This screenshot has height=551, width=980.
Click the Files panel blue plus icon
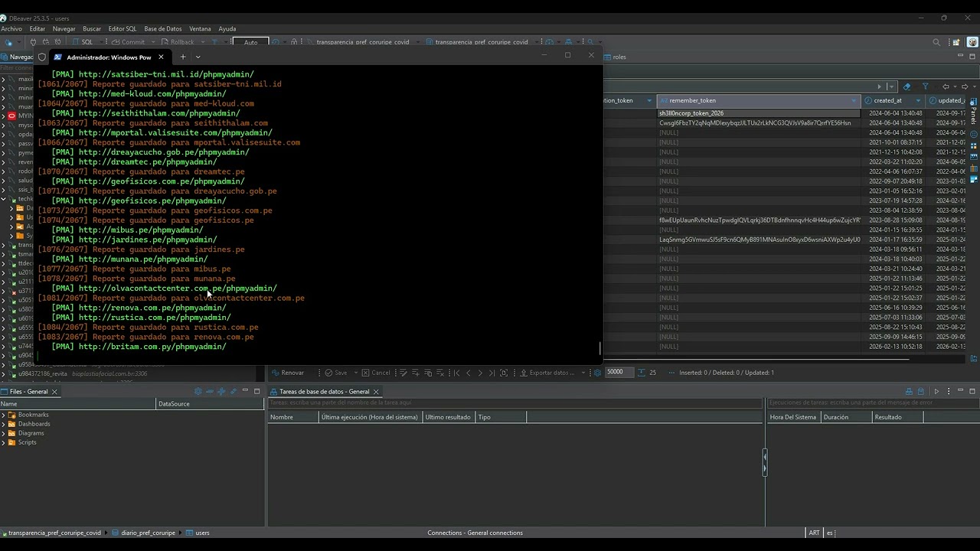click(222, 392)
